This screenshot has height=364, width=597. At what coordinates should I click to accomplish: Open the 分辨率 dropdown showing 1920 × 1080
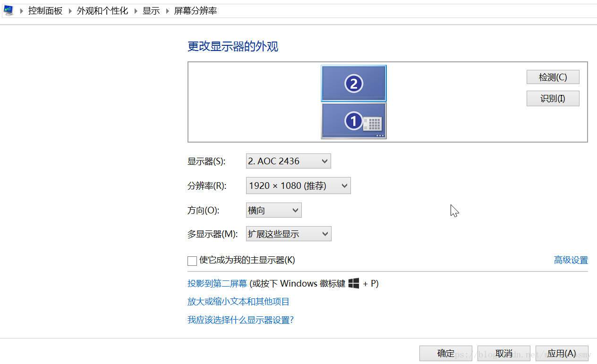[298, 186]
